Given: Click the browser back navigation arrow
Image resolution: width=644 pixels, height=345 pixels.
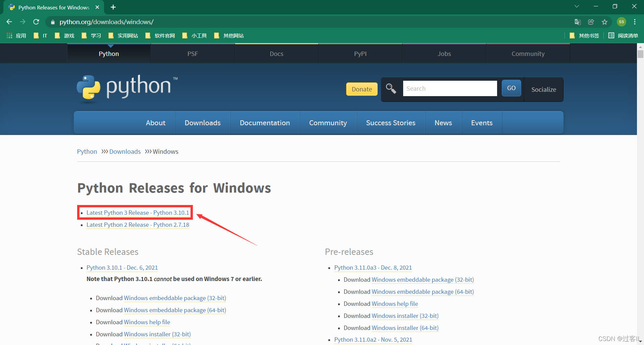Looking at the screenshot, I should pos(9,22).
